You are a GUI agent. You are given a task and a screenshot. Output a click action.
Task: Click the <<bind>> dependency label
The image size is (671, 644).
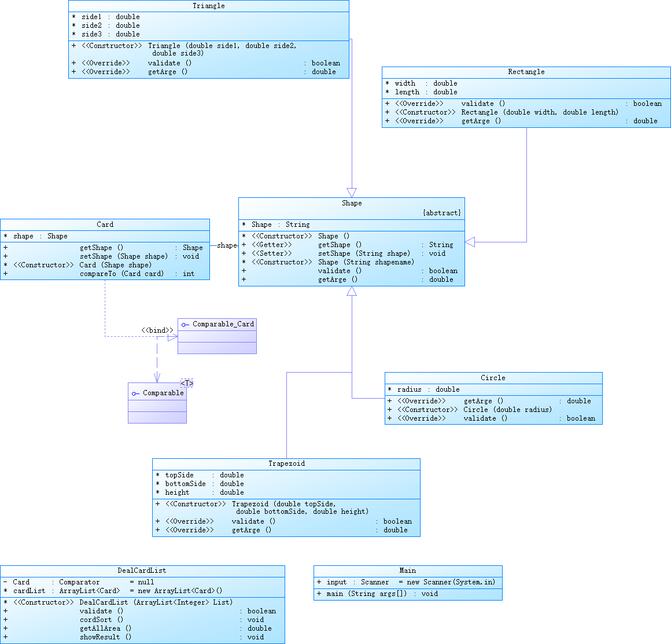click(x=157, y=330)
